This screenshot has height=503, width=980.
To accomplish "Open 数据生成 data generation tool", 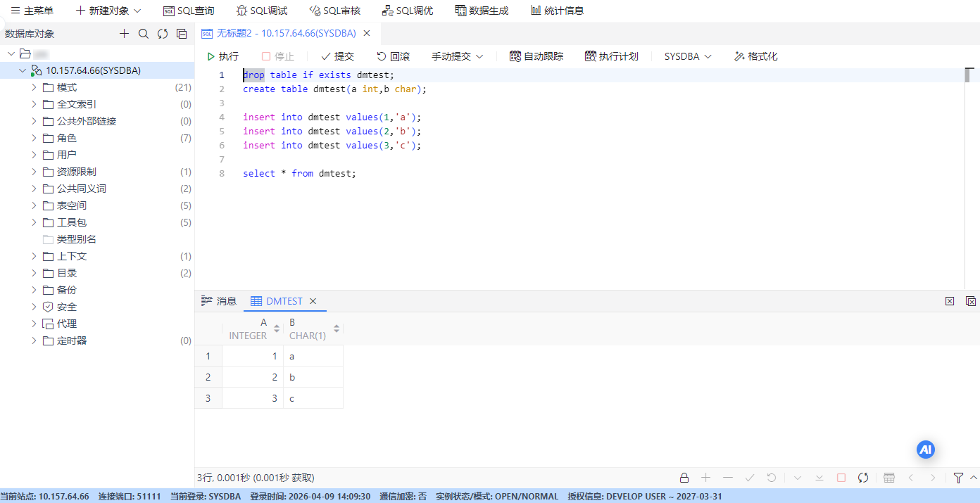I will point(482,11).
